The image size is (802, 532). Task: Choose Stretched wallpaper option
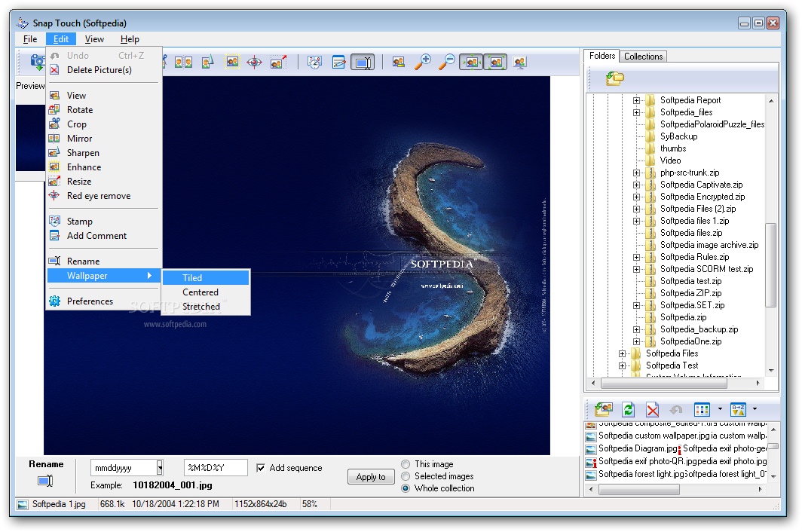pos(206,307)
